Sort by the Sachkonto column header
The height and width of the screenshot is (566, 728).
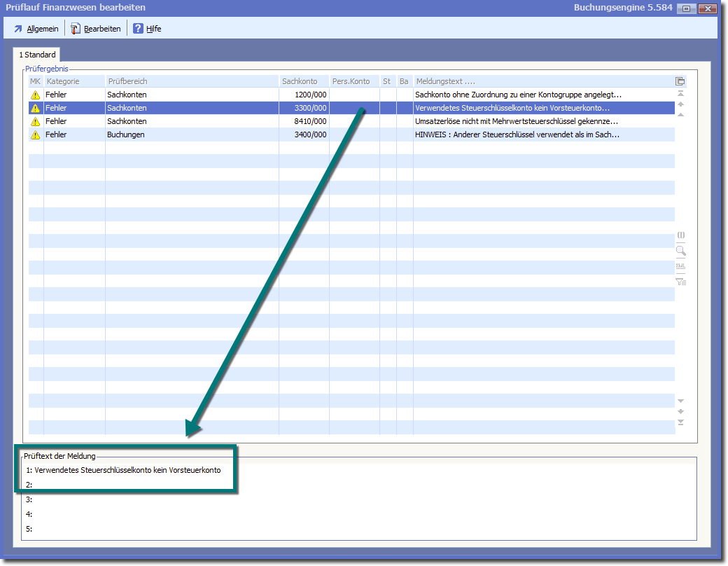300,81
